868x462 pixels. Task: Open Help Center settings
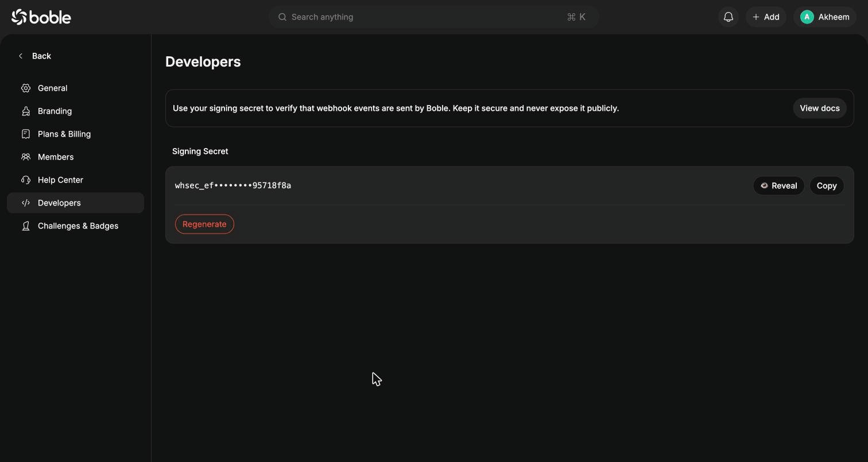[75, 180]
